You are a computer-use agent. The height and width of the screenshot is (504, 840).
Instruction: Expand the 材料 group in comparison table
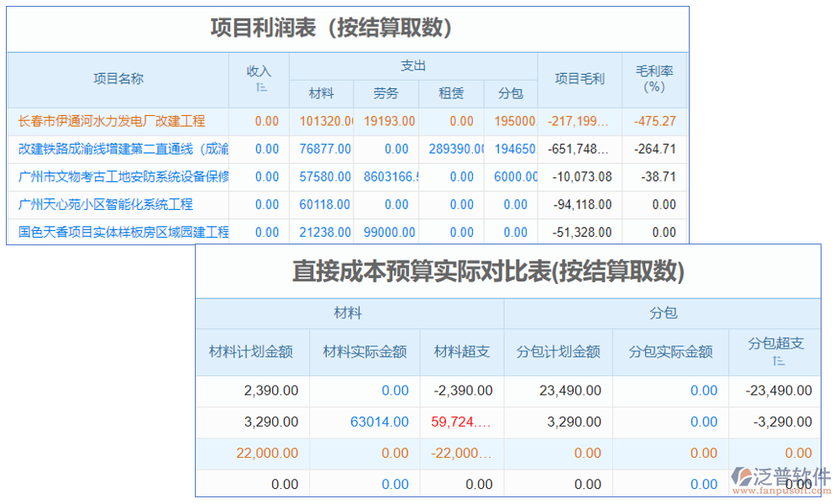349,313
